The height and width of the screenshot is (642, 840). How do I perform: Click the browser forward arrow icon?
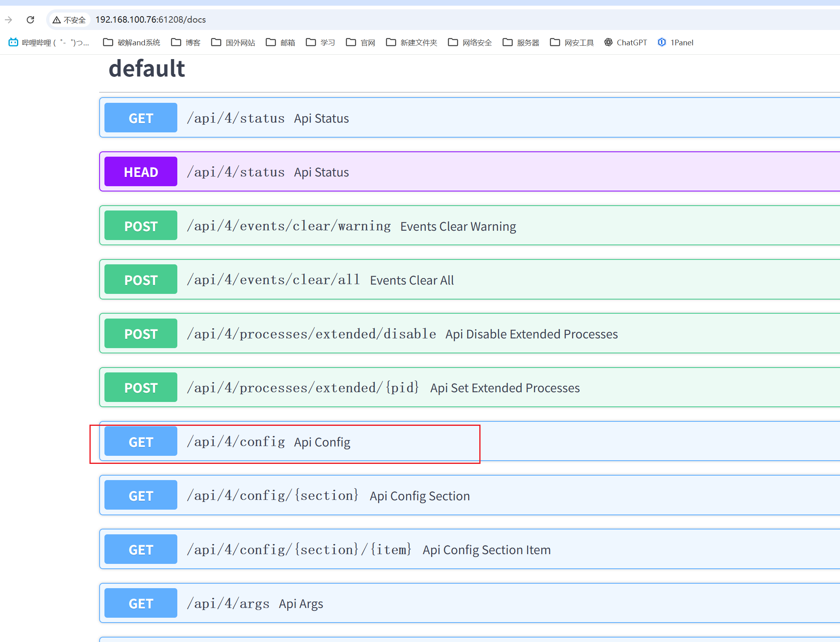pyautogui.click(x=9, y=19)
